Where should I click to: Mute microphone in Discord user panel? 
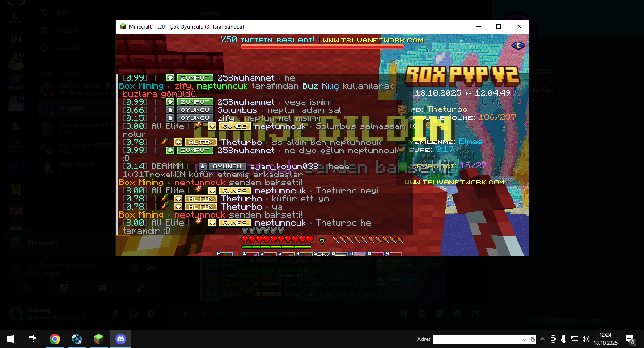click(115, 314)
